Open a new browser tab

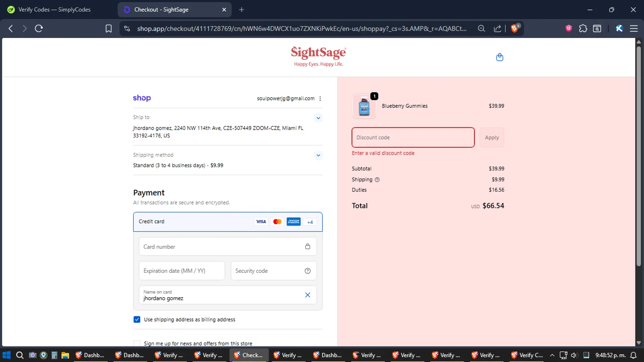pyautogui.click(x=242, y=9)
